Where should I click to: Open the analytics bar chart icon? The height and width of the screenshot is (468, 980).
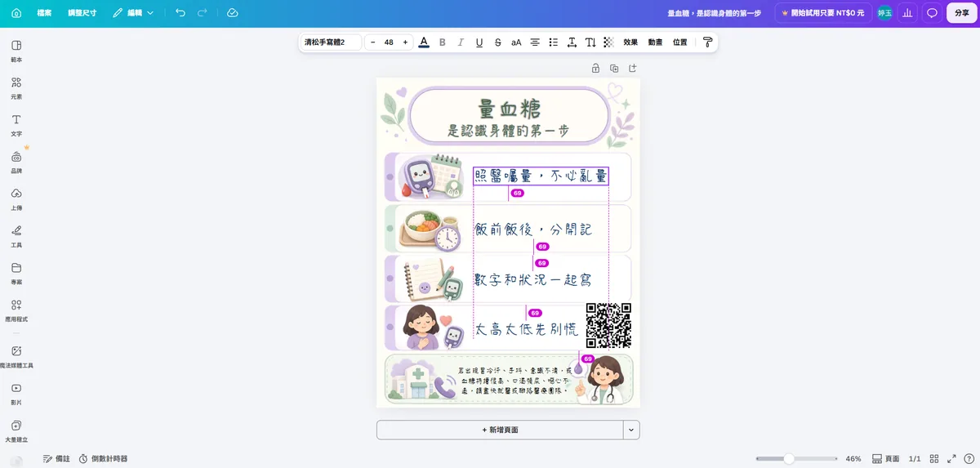pos(907,13)
